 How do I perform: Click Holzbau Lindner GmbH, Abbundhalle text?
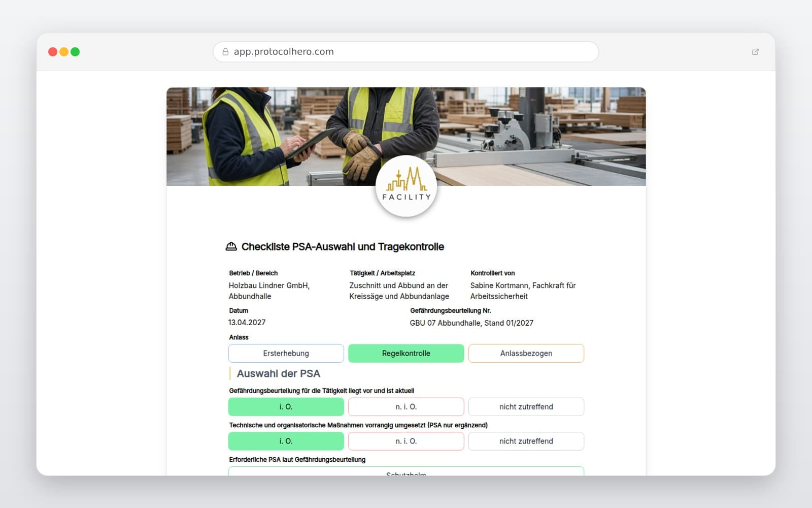click(x=269, y=291)
